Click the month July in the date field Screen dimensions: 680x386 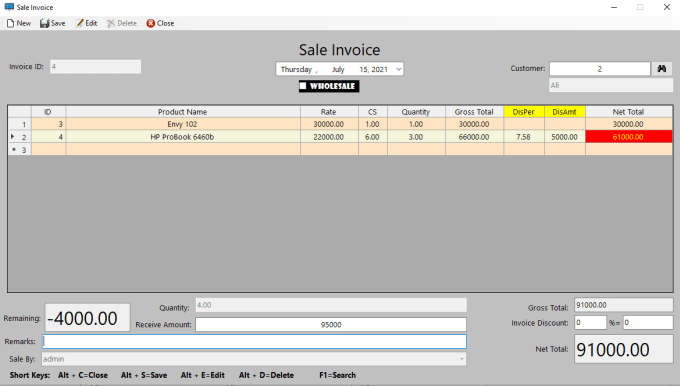pos(338,69)
